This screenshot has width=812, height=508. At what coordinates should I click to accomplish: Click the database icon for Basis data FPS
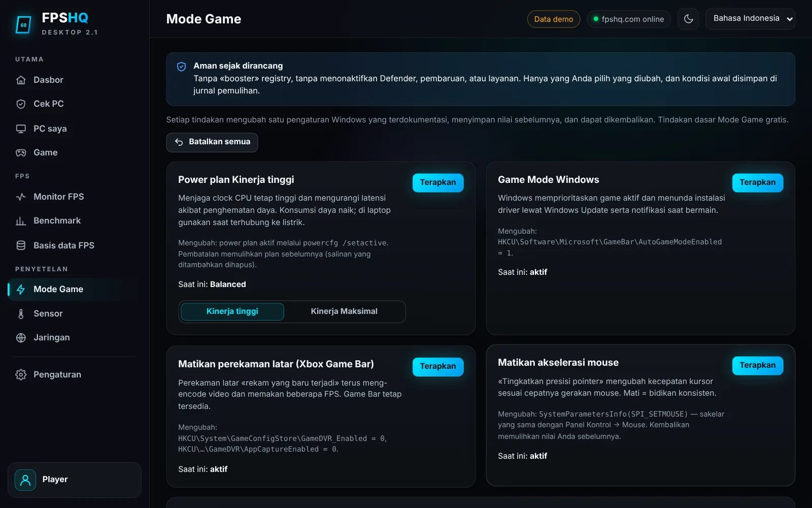(21, 245)
